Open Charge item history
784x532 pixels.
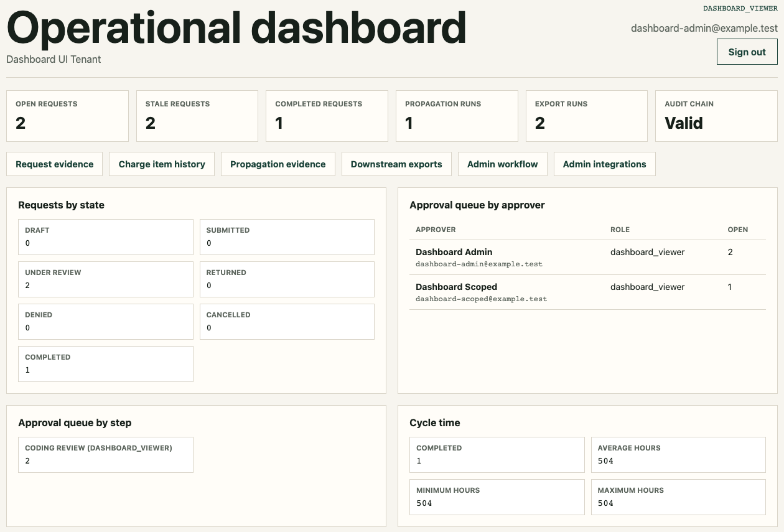(x=162, y=164)
